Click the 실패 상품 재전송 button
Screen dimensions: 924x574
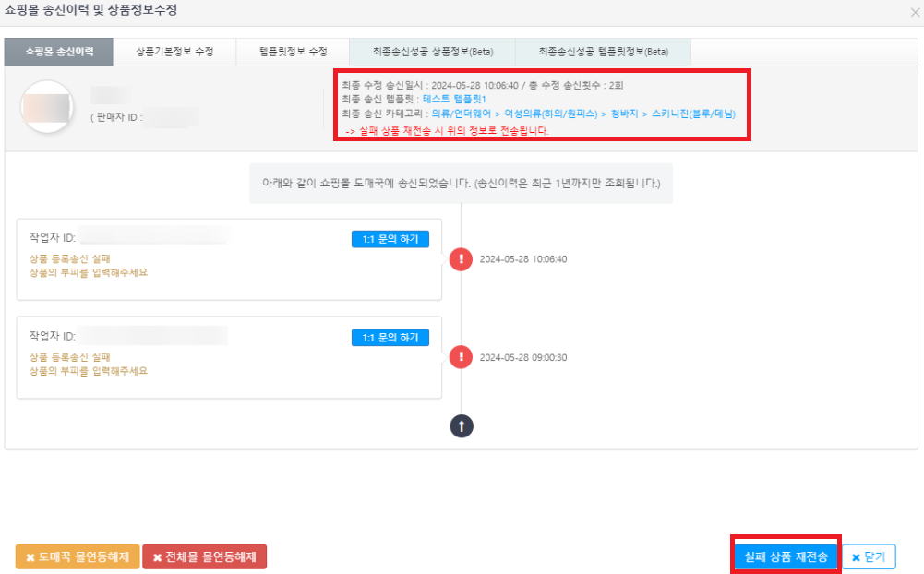[786, 556]
